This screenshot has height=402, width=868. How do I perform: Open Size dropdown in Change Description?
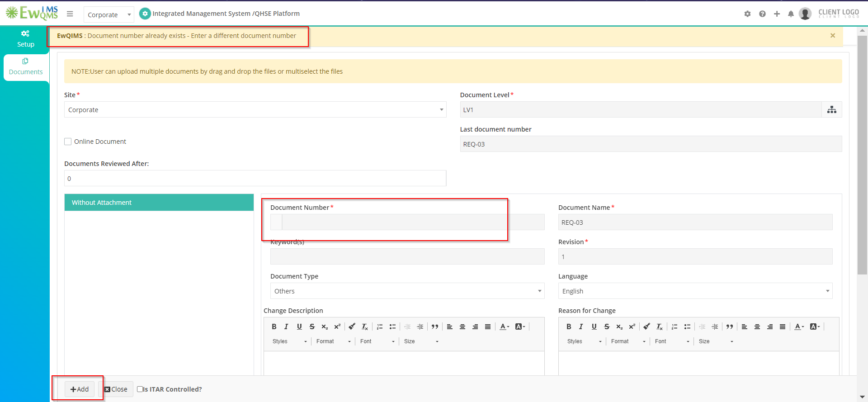(421, 341)
